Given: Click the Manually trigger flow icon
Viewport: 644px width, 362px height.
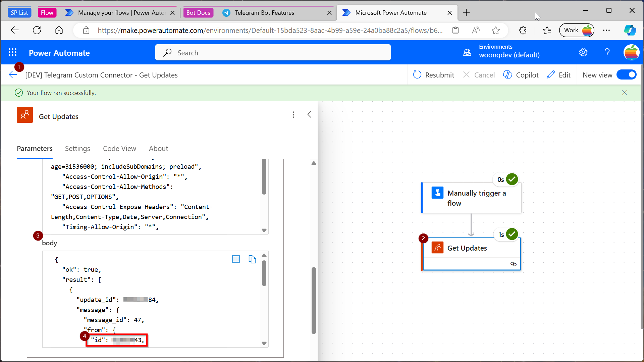Looking at the screenshot, I should click(437, 193).
